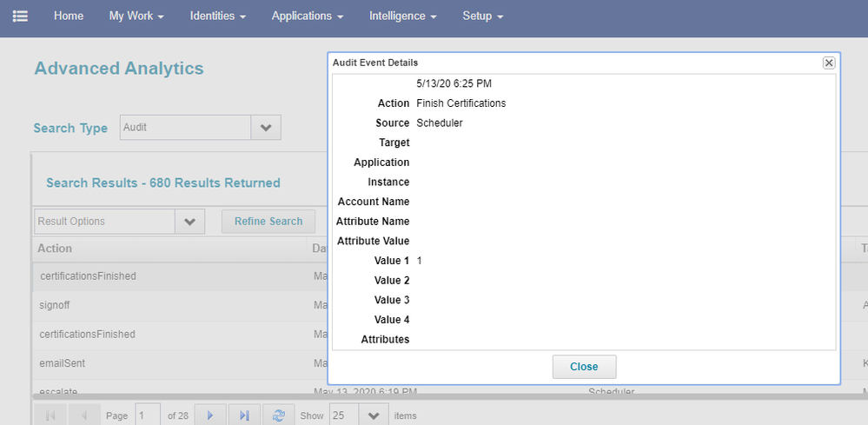Open the Result Options dropdown

189,222
